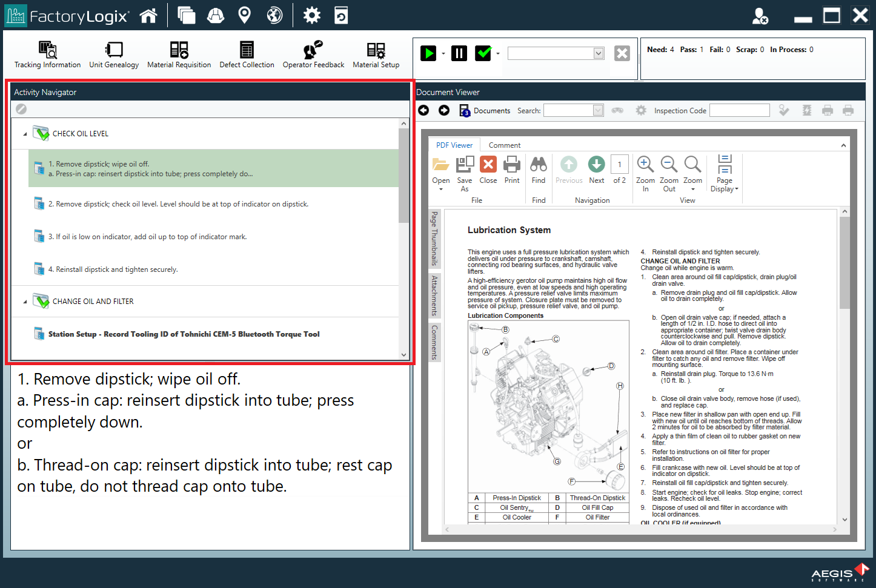The image size is (876, 588).
Task: Click inside the Inspection Code field
Action: click(x=739, y=110)
